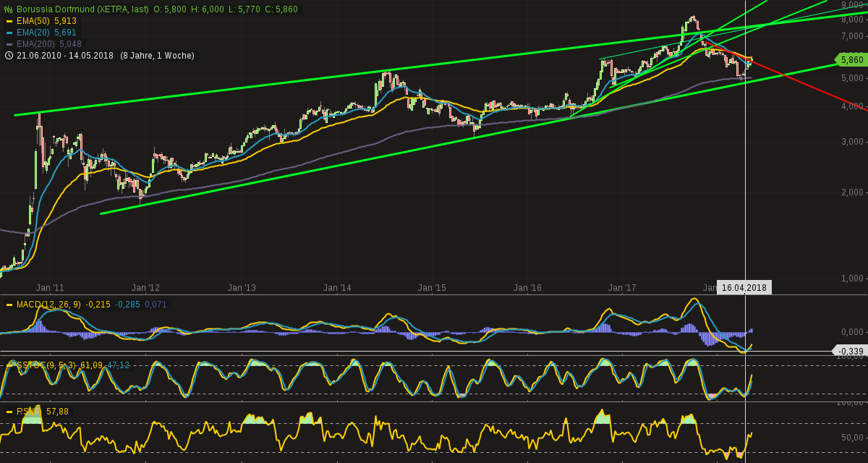Click the 2,000 price axis label
Image resolution: width=868 pixels, height=463 pixels.
click(x=853, y=192)
